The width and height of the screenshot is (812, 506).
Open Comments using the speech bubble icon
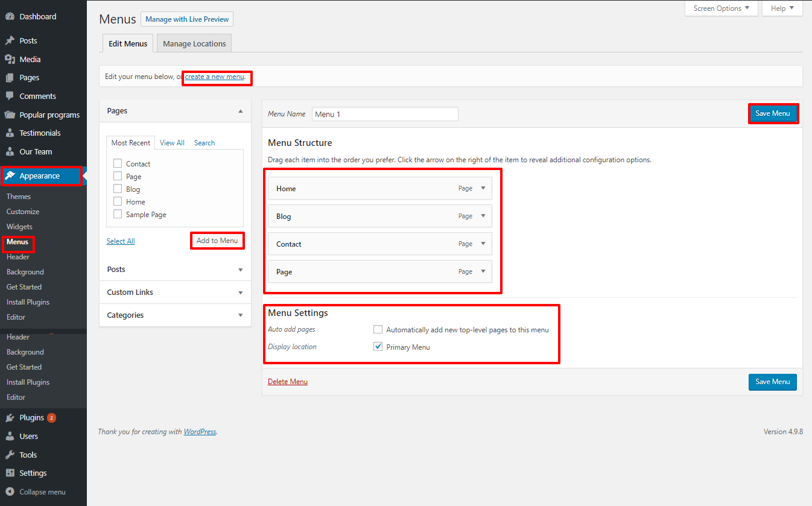coord(10,96)
